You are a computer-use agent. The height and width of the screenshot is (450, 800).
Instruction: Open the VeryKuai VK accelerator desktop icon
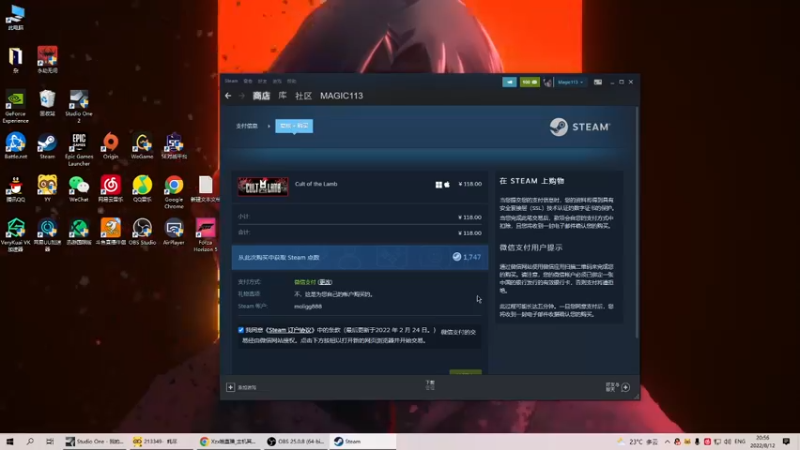pyautogui.click(x=15, y=235)
